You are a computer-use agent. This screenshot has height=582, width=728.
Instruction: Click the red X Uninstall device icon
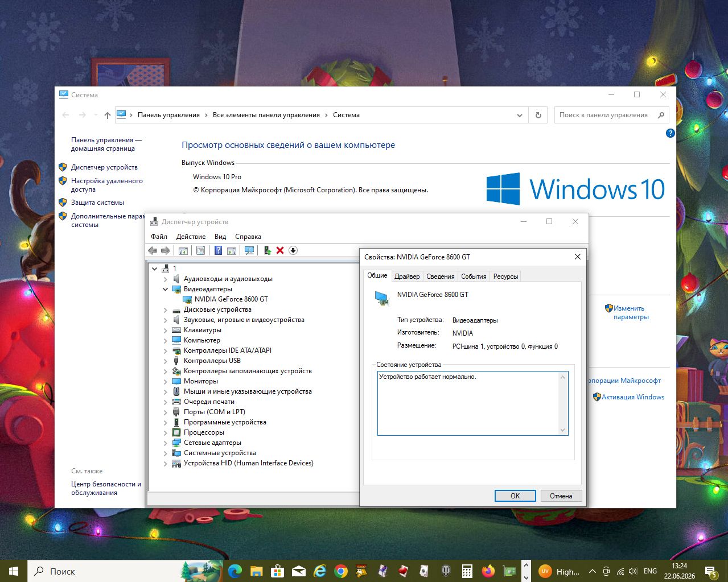280,250
